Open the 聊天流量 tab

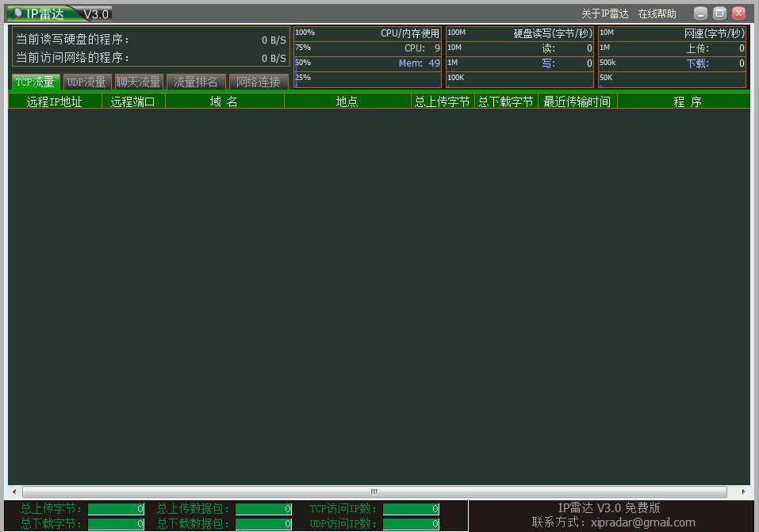point(138,82)
